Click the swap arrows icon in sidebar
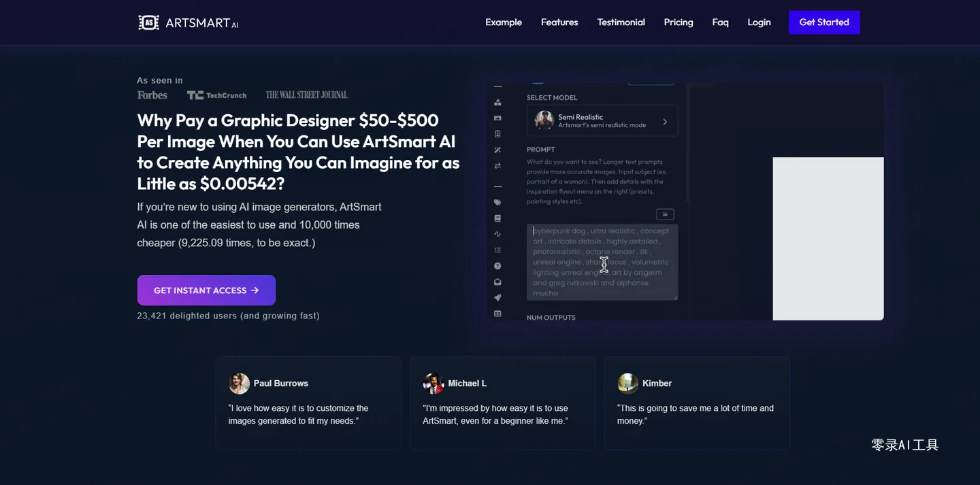The width and height of the screenshot is (980, 485). [497, 165]
